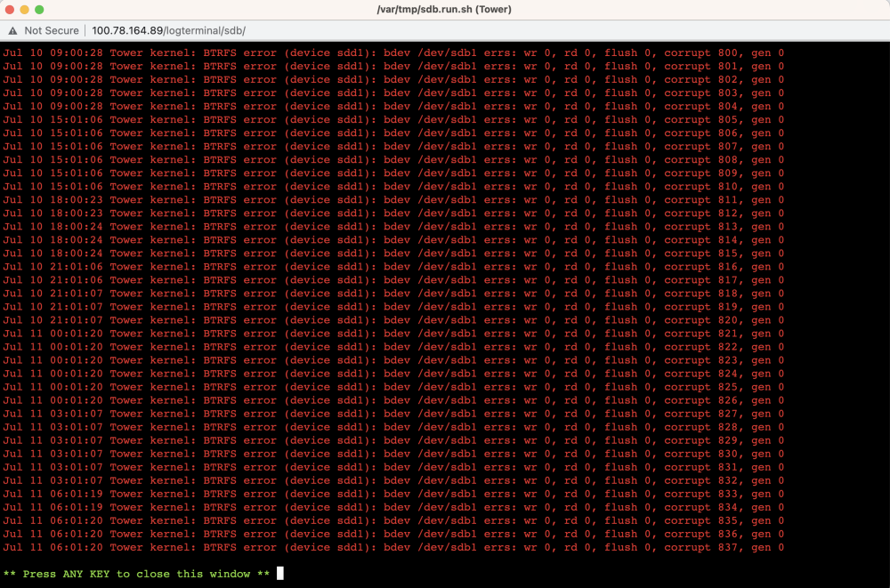The image size is (890, 588).
Task: Click the window title /var/tmp/sdb.run.sh (Tower)
Action: (444, 9)
